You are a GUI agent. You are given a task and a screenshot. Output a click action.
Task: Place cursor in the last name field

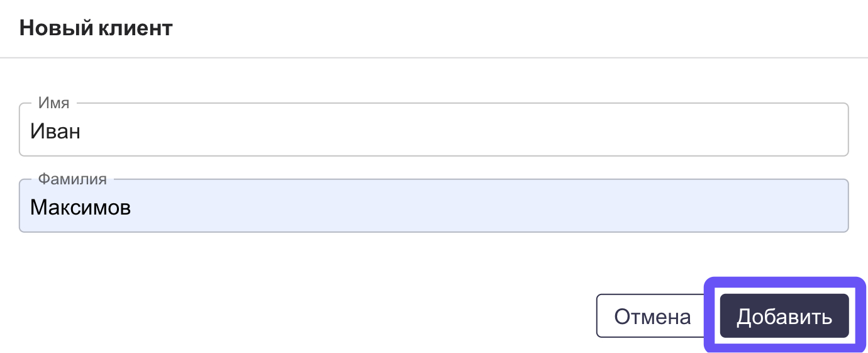coord(433,208)
